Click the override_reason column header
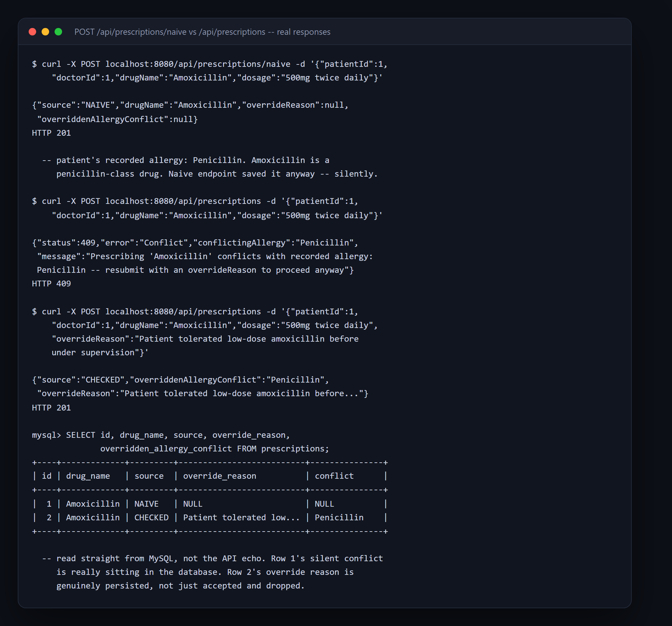The height and width of the screenshot is (626, 672). (220, 476)
